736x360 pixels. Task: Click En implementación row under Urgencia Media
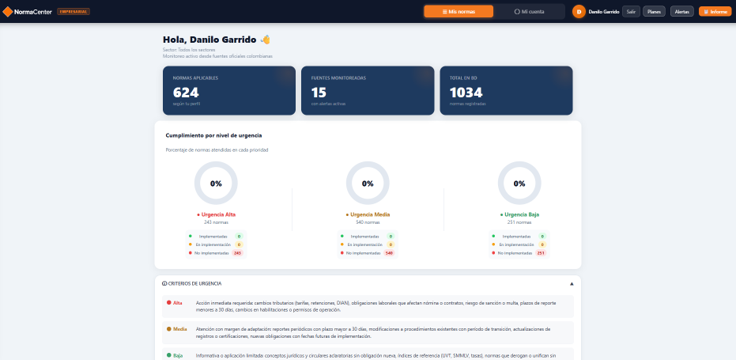pyautogui.click(x=368, y=245)
